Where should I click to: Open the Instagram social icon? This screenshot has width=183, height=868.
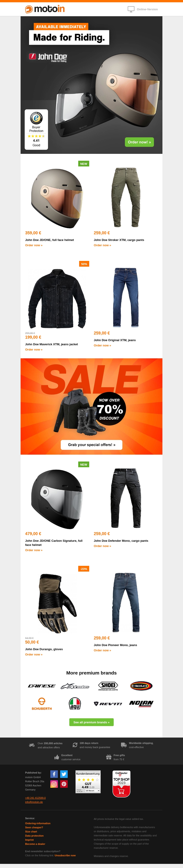point(54,784)
